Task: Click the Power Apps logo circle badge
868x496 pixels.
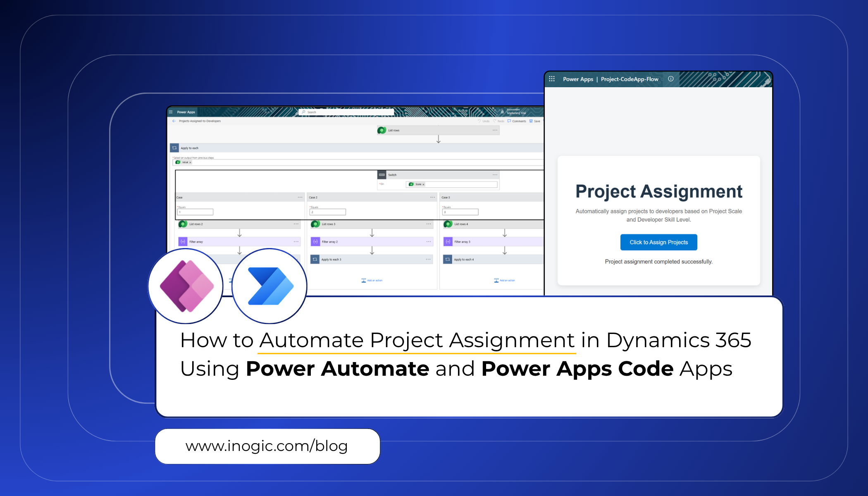Action: point(186,286)
